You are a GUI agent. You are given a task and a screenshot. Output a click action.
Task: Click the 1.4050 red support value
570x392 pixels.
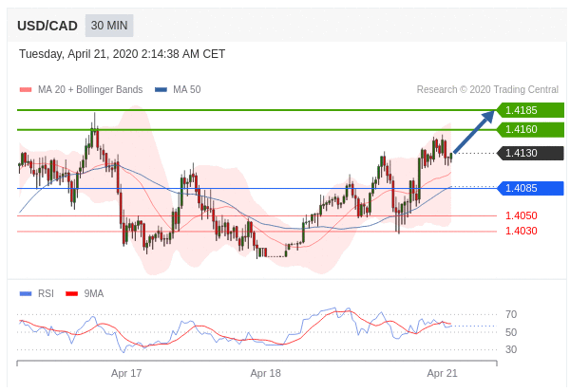point(522,215)
